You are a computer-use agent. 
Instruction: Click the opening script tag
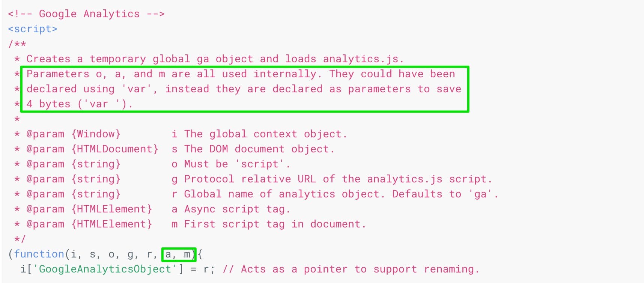click(33, 29)
